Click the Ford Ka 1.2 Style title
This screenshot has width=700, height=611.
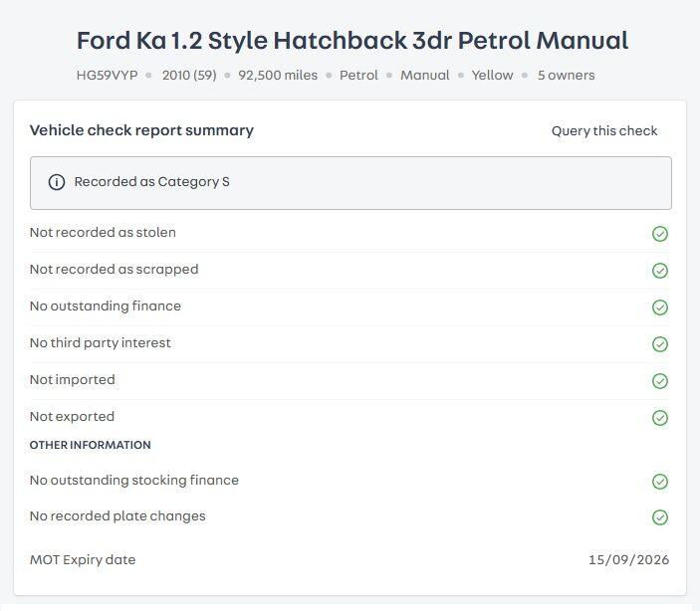(x=352, y=40)
